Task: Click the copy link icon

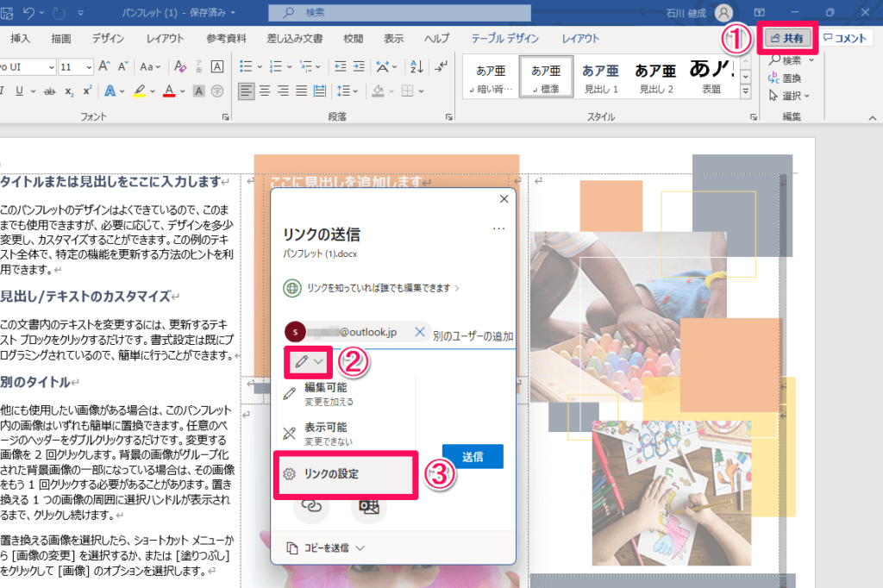Action: tap(311, 505)
